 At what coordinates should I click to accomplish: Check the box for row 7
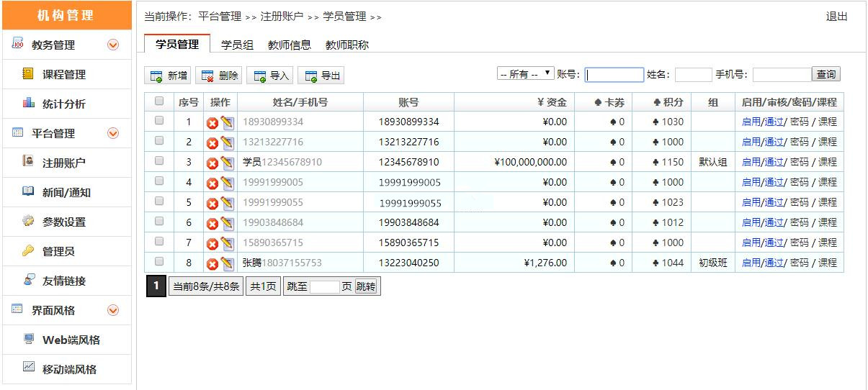(159, 242)
